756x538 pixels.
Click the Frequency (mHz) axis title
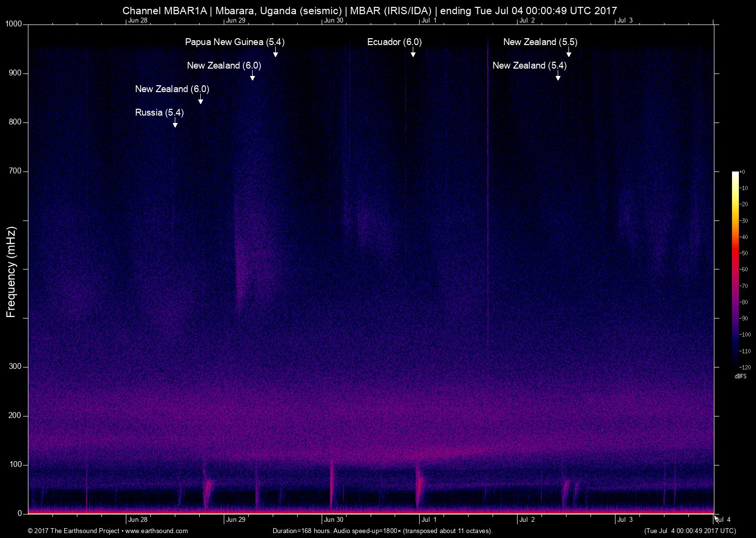click(x=11, y=272)
